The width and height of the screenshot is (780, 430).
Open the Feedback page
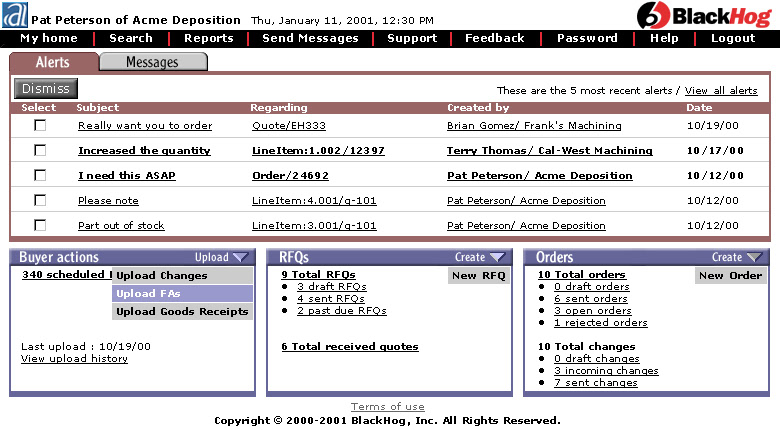pos(494,38)
